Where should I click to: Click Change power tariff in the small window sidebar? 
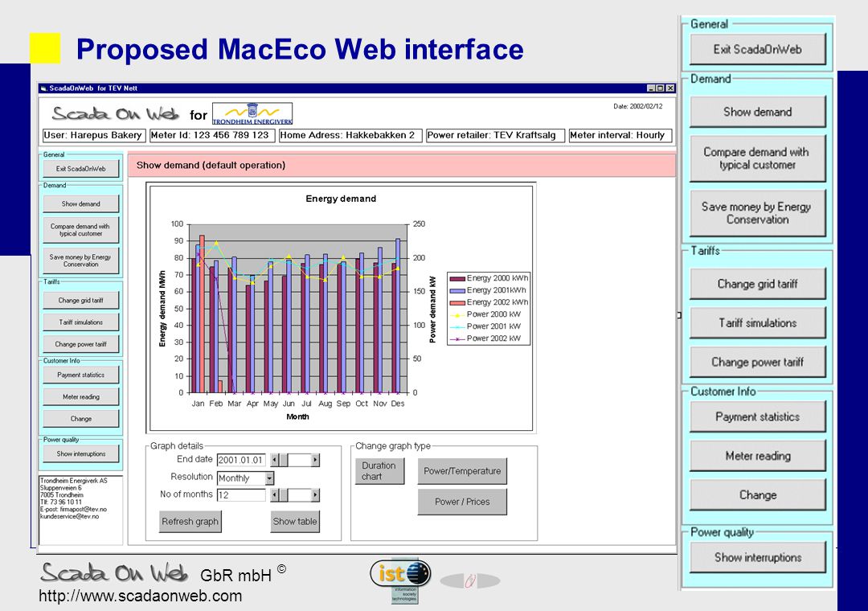tap(81, 344)
